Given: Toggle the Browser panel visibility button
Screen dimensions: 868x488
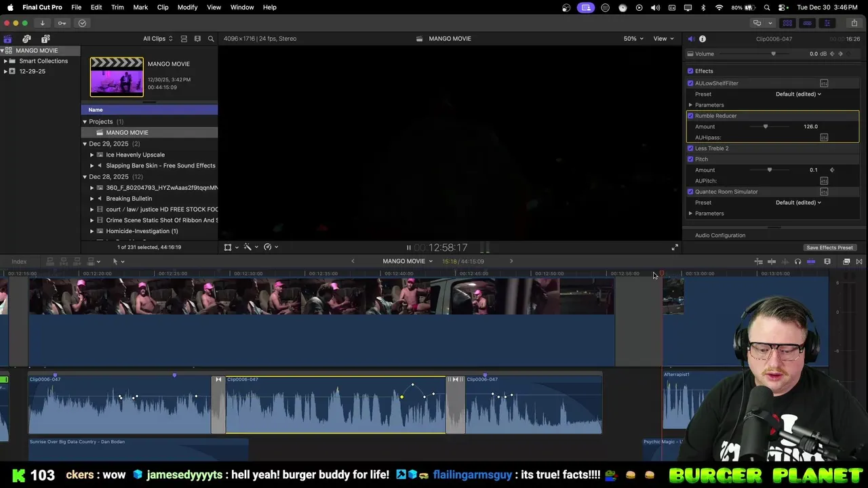Looking at the screenshot, I should 787,23.
